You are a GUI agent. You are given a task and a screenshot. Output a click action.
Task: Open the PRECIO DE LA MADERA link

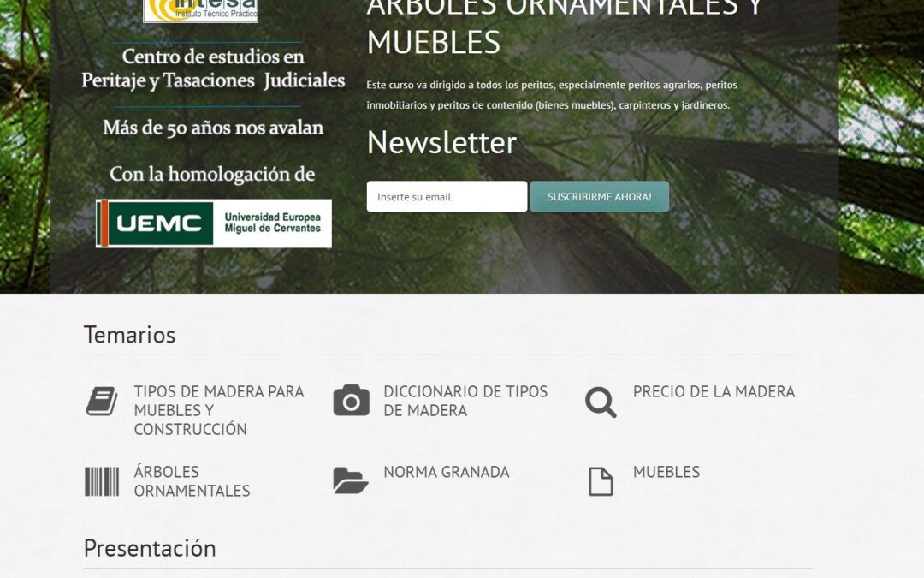click(x=713, y=392)
